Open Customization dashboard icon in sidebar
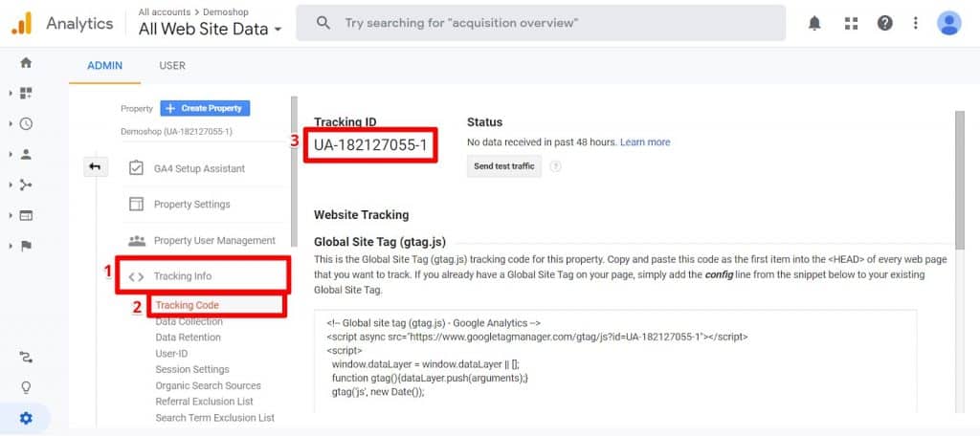The height and width of the screenshot is (436, 980). tap(26, 93)
